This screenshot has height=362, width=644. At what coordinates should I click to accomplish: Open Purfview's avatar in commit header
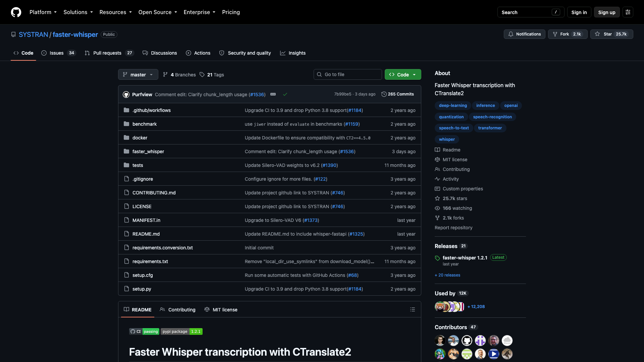(126, 95)
